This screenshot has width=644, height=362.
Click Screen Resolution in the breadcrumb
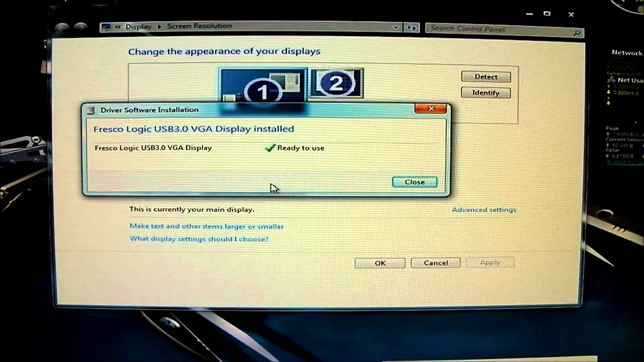(199, 26)
